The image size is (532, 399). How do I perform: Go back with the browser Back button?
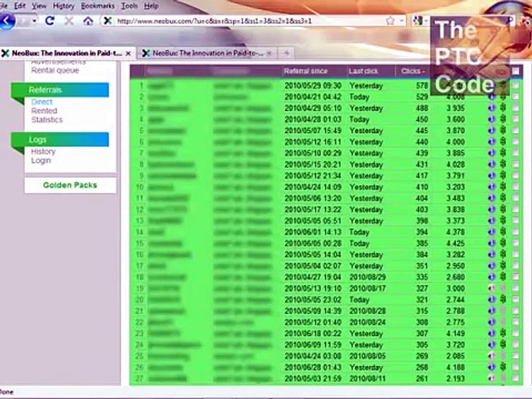[x=7, y=21]
